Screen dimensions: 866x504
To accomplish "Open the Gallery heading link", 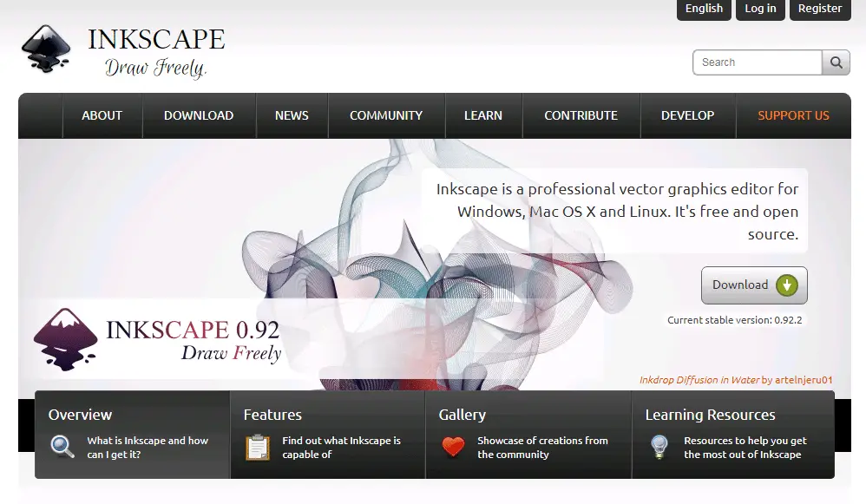I will pyautogui.click(x=463, y=415).
